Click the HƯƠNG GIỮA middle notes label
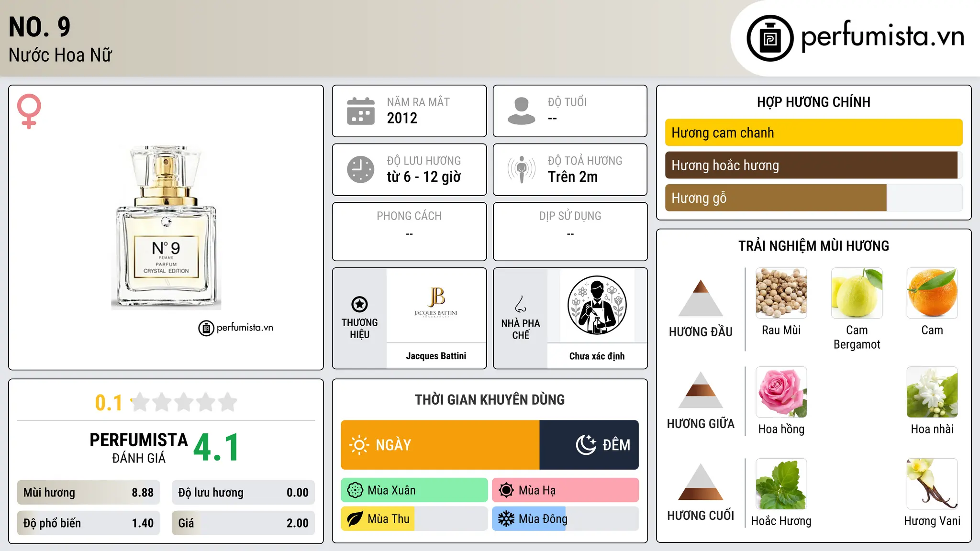980x551 pixels. 701,424
